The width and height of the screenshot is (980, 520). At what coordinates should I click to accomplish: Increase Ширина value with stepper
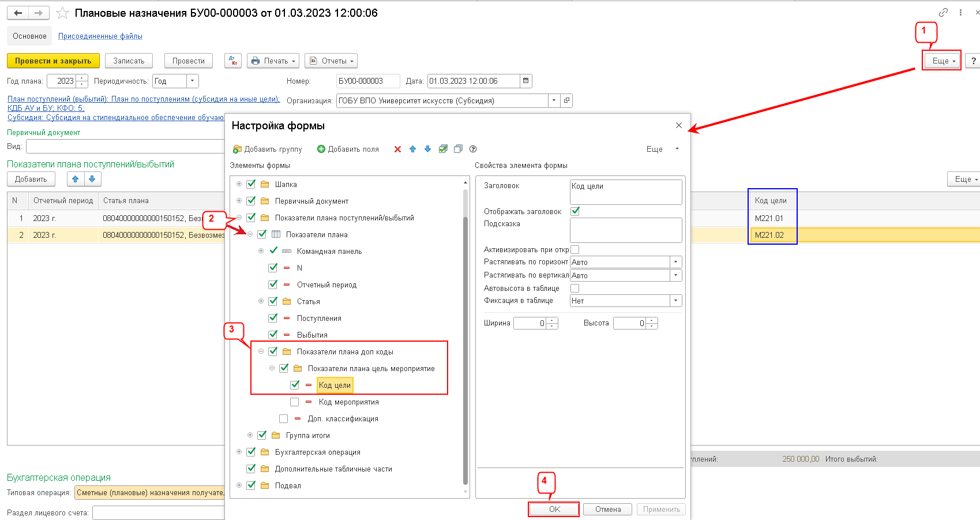552,320
